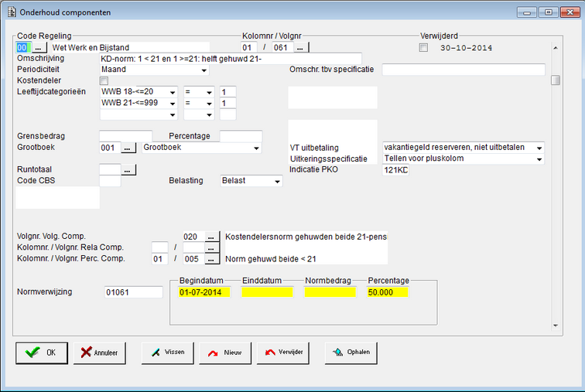
Task: Click the scrollbar down arrow
Action: [556, 326]
